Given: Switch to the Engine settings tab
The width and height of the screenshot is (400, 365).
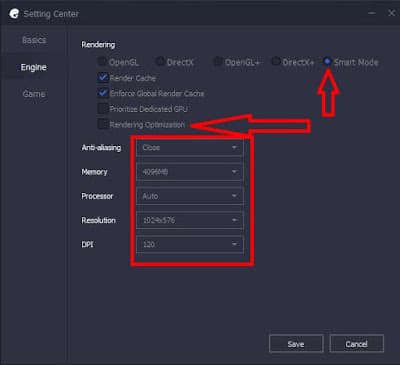Looking at the screenshot, I should click(x=34, y=67).
